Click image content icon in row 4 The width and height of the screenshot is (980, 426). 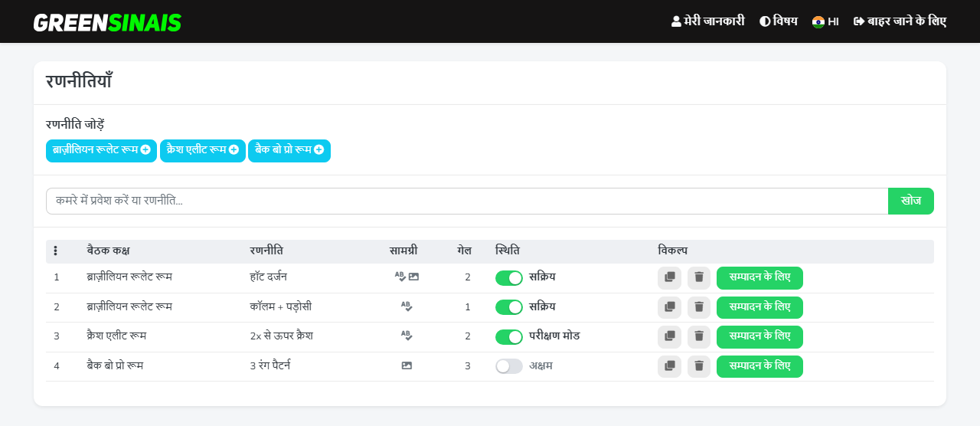click(407, 365)
